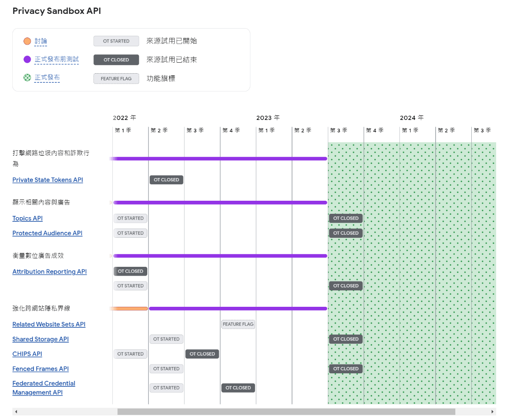Select the green 正式發布 legend icon
The width and height of the screenshot is (505, 420).
[27, 77]
